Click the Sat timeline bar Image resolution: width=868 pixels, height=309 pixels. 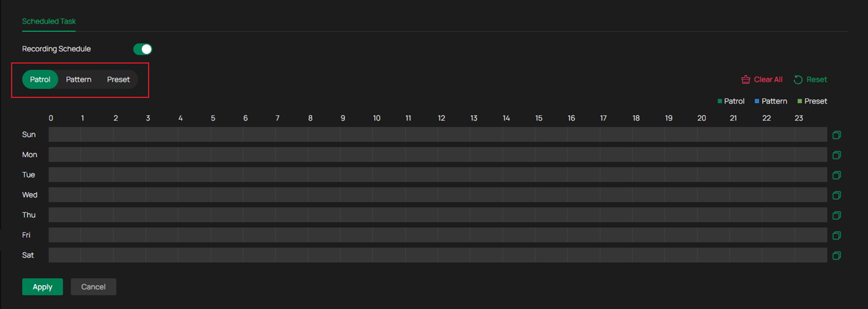pos(437,256)
